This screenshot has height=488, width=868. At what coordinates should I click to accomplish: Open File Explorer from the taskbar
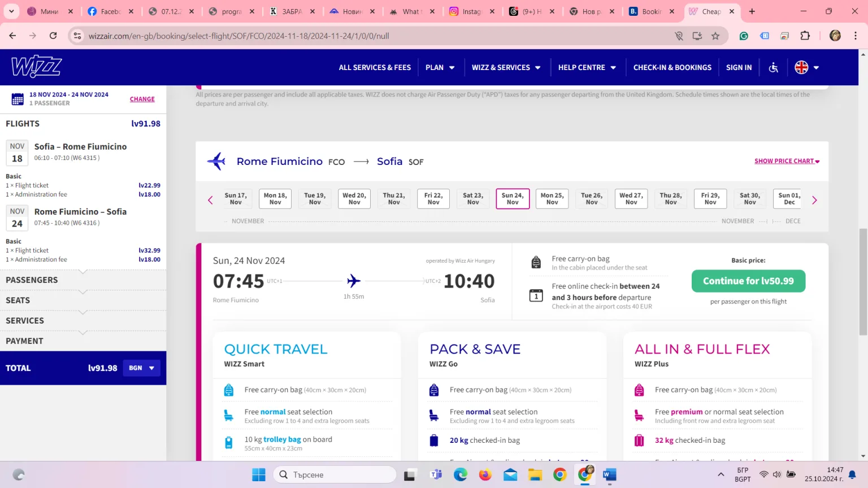[x=535, y=475]
